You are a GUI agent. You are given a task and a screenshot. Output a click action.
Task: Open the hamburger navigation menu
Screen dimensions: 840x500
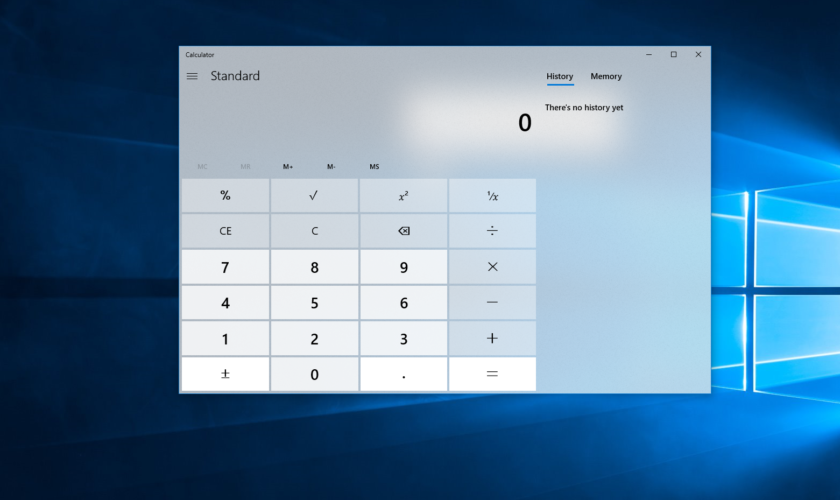click(192, 76)
